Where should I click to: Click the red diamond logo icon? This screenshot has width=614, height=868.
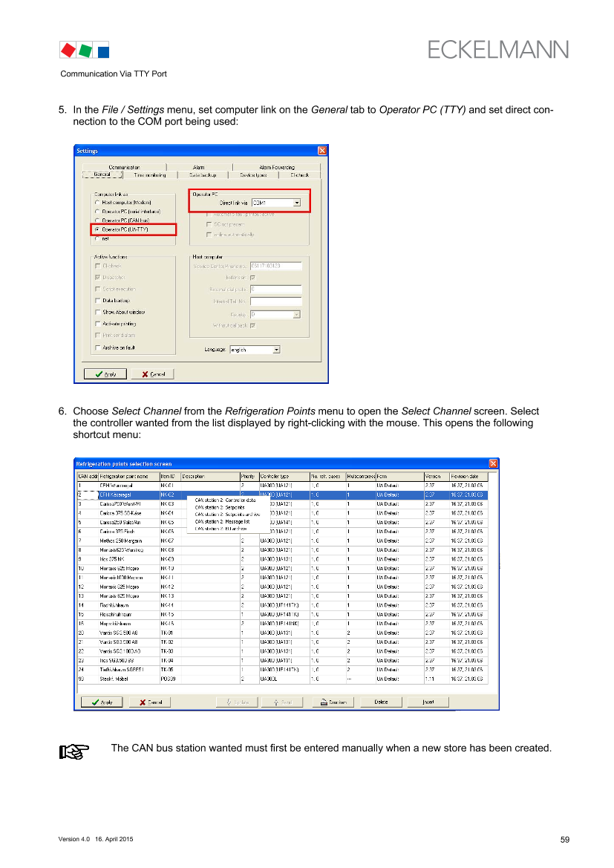pyautogui.click(x=68, y=50)
